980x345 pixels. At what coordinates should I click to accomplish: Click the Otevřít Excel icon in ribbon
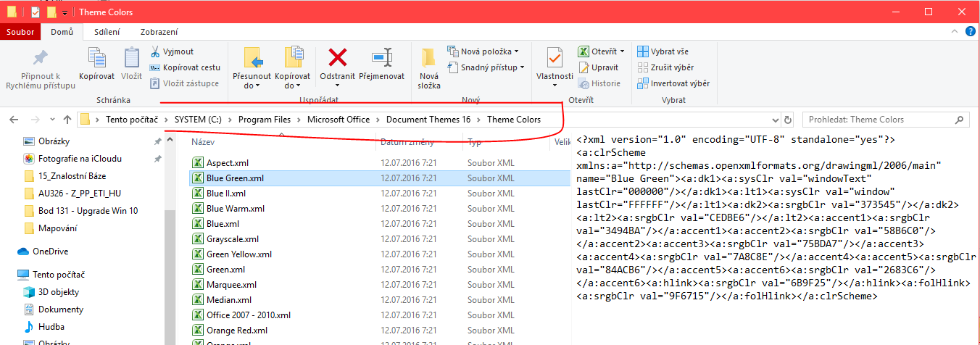(584, 51)
